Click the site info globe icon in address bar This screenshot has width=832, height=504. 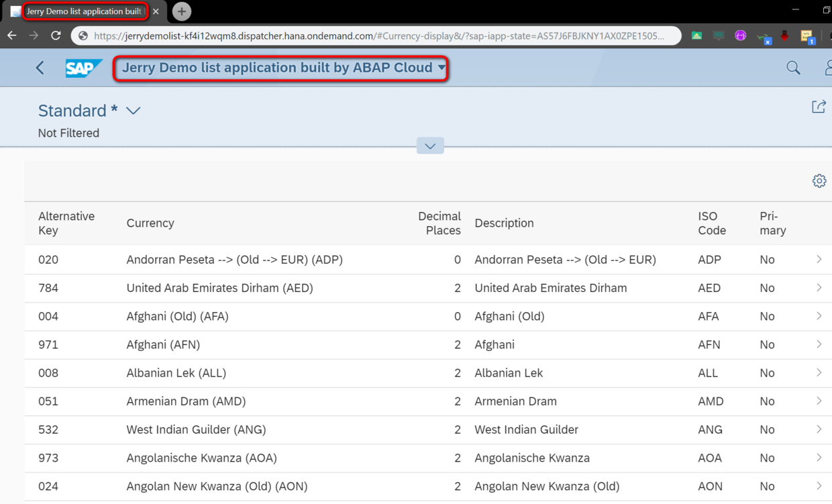pos(83,36)
